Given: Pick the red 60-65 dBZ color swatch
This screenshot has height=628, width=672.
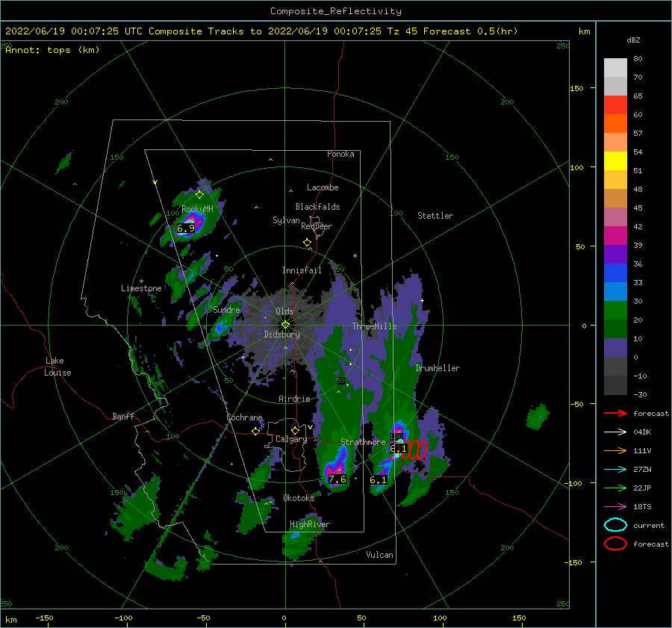Looking at the screenshot, I should point(615,105).
